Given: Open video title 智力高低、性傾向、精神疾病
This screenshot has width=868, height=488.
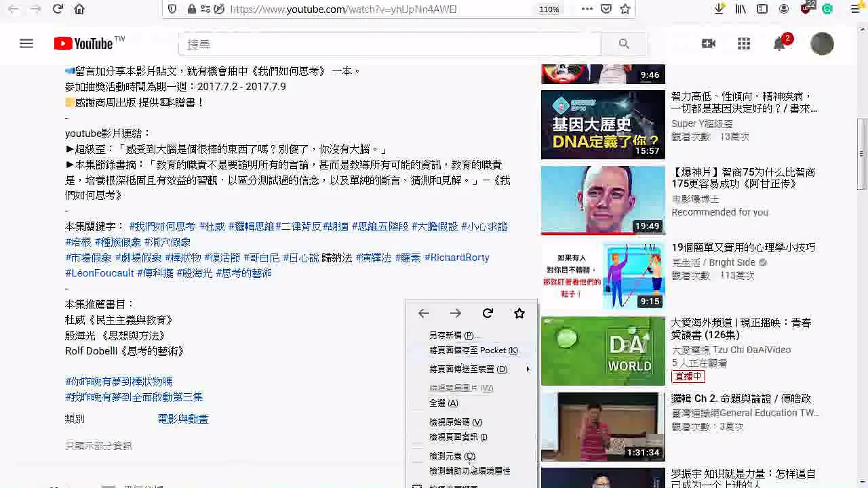Looking at the screenshot, I should click(x=745, y=102).
